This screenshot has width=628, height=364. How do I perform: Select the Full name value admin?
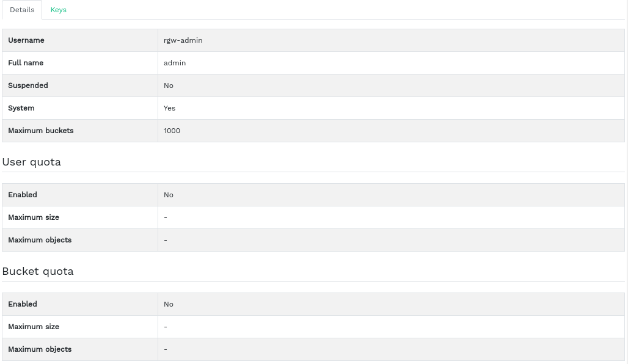click(x=175, y=63)
